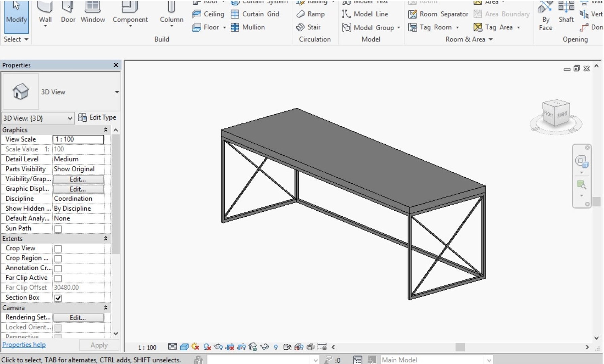Viewport: 604px width, 364px height.
Task: Select the Stair tool
Action: tap(308, 27)
